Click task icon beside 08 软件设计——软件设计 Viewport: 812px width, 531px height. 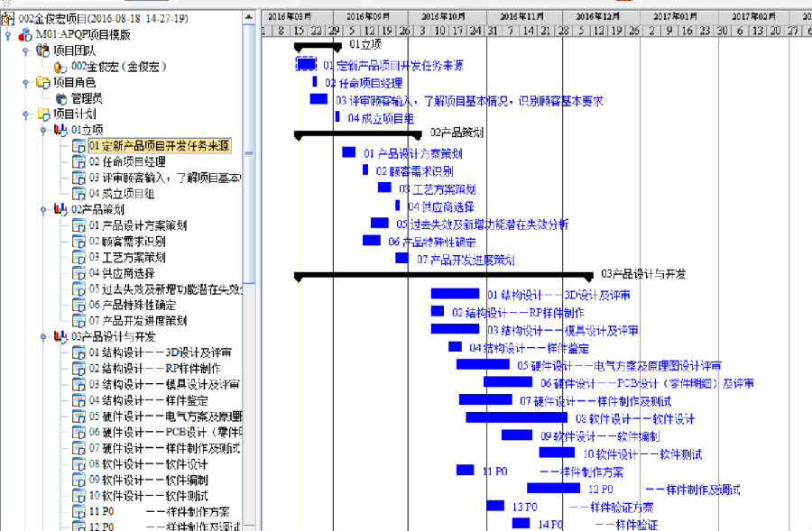(x=78, y=463)
